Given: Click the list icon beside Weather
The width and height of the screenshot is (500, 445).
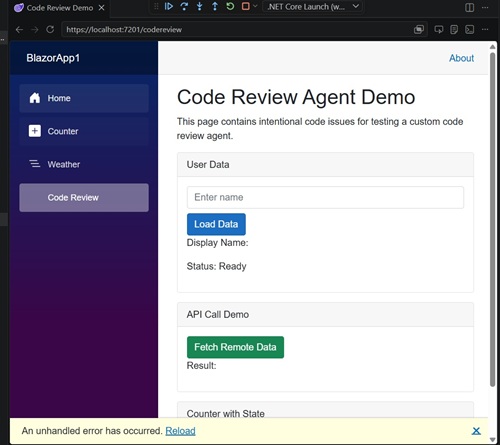Looking at the screenshot, I should (x=35, y=164).
